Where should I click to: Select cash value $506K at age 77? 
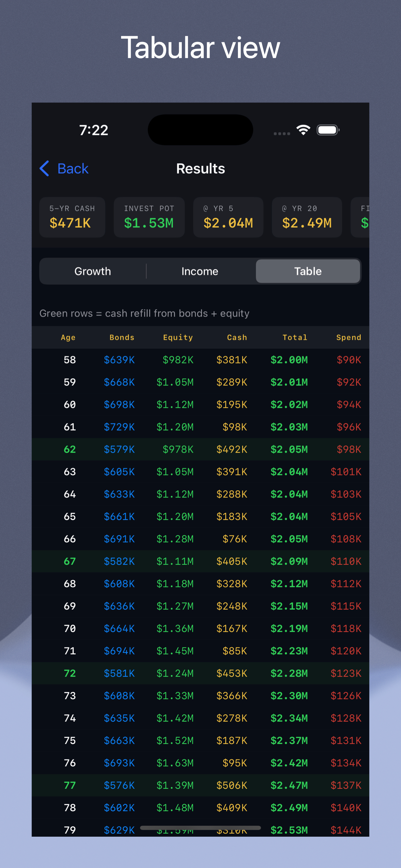(x=232, y=785)
